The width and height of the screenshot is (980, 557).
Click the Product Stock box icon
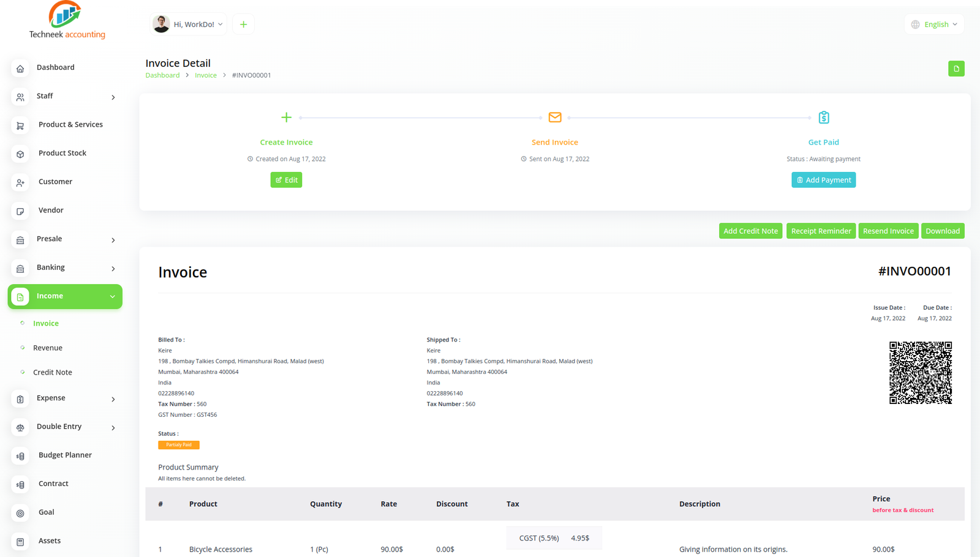point(20,154)
